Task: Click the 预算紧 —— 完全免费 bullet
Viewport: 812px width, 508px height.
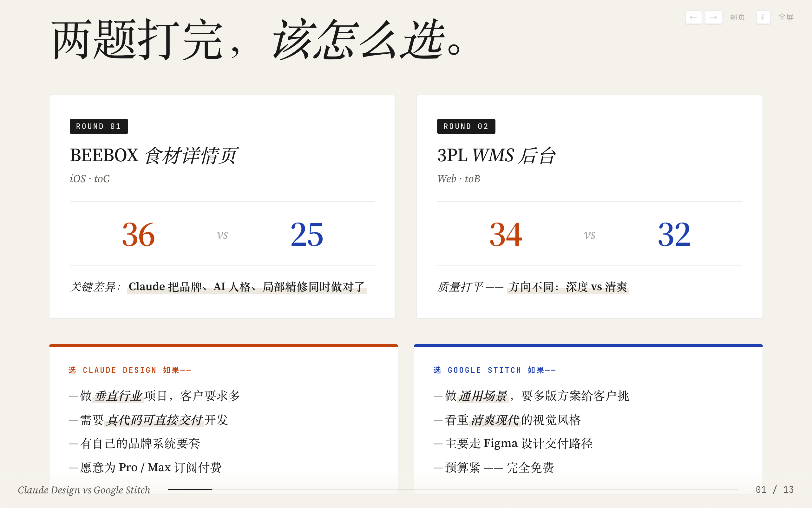Action: point(494,467)
